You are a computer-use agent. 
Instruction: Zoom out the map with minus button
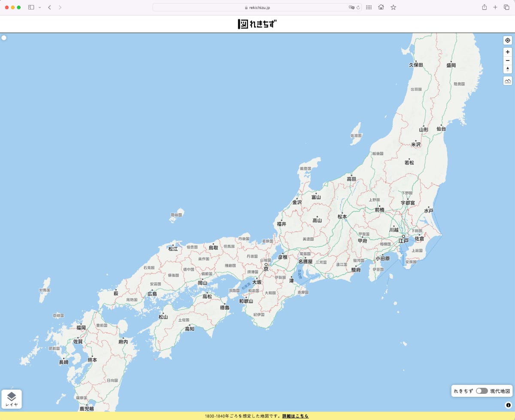point(508,60)
